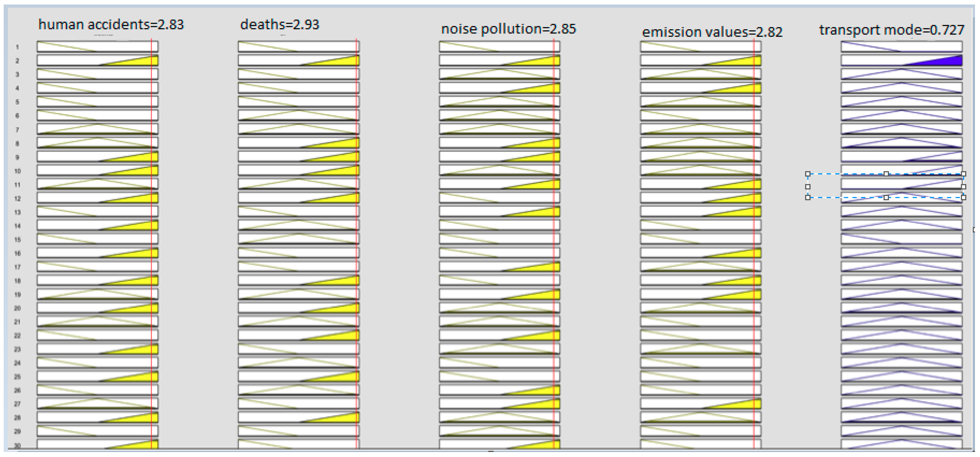Select rule number 15 label

click(x=17, y=240)
